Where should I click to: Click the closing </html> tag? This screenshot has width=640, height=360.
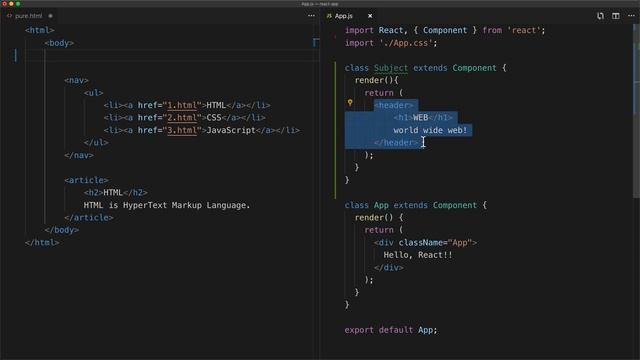coord(42,242)
